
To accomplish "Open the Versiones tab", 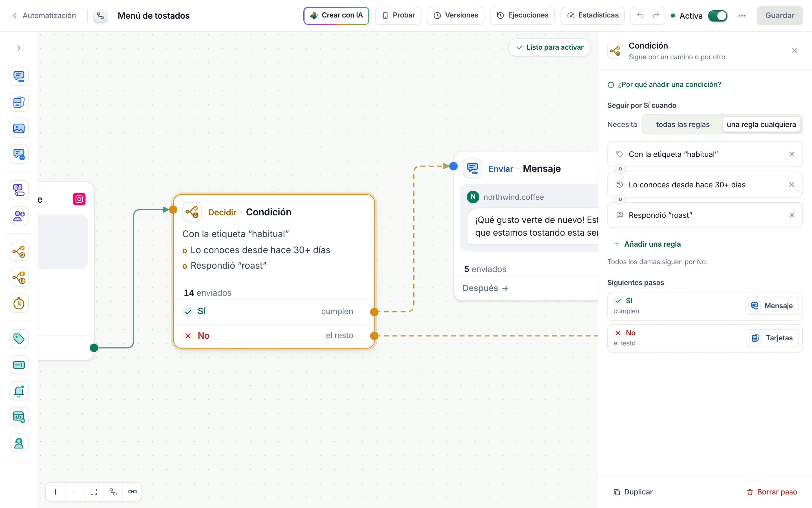I will click(x=455, y=16).
